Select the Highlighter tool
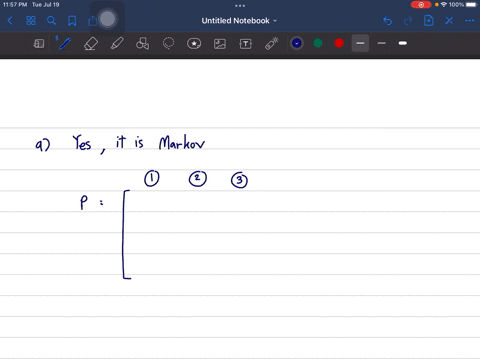480x360 pixels. click(117, 44)
